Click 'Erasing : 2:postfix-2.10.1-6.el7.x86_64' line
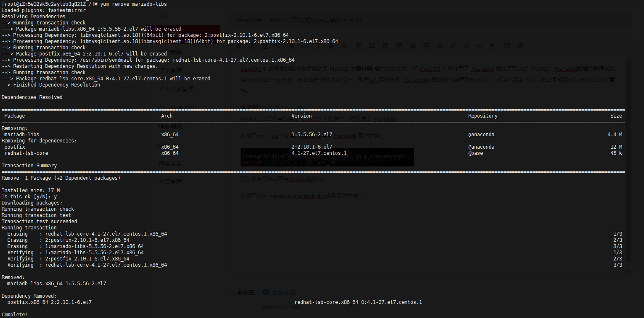The image size is (644, 318). pos(68,240)
